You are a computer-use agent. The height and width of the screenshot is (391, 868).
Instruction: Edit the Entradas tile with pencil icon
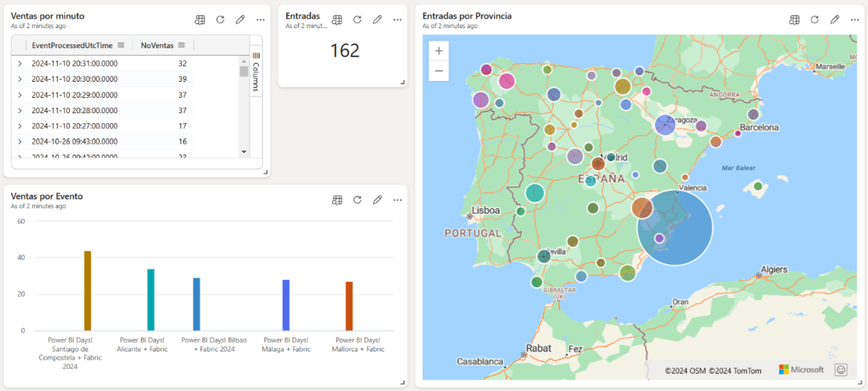(378, 20)
